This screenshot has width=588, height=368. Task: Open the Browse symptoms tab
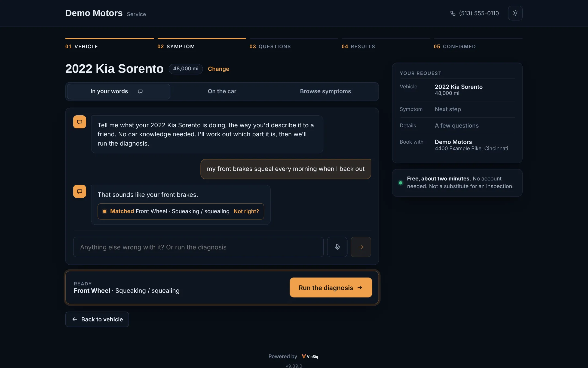(x=325, y=91)
